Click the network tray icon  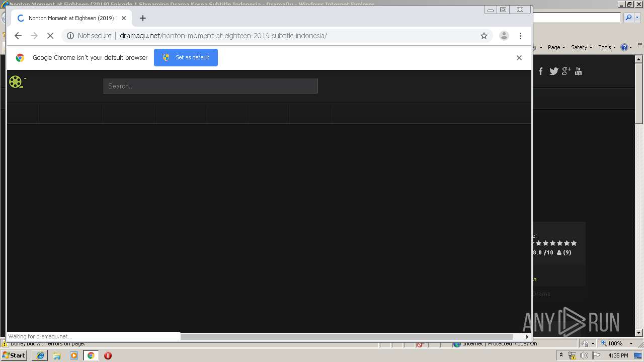coord(572,355)
